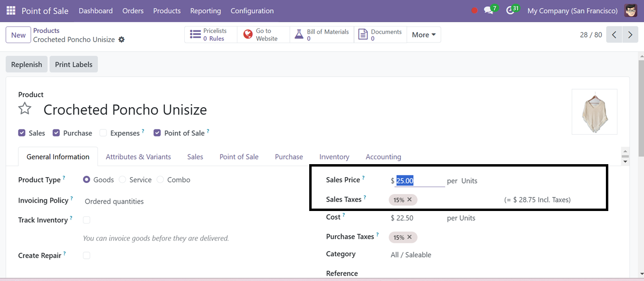644x281 pixels.
Task: Open the Reporting menu
Action: point(206,11)
